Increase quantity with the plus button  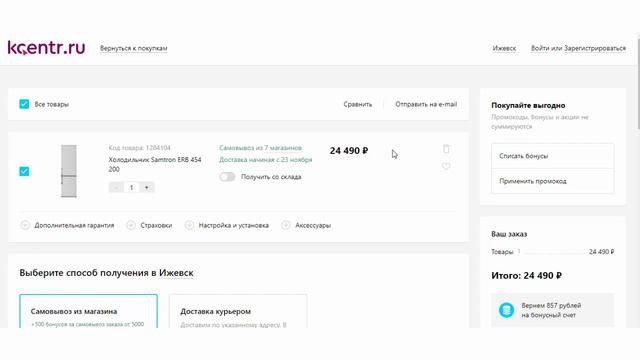tap(147, 187)
